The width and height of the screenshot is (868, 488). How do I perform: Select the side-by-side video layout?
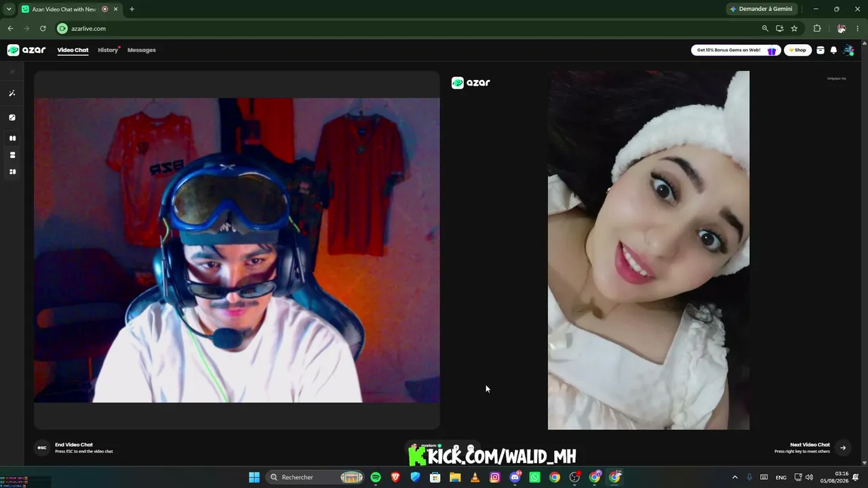[12, 138]
